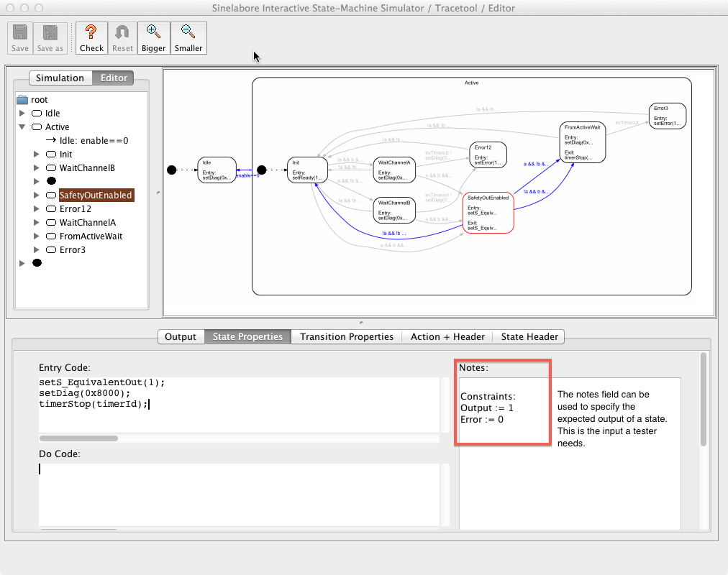
Task: Select WaitChannelB in the tree
Action: point(87,168)
